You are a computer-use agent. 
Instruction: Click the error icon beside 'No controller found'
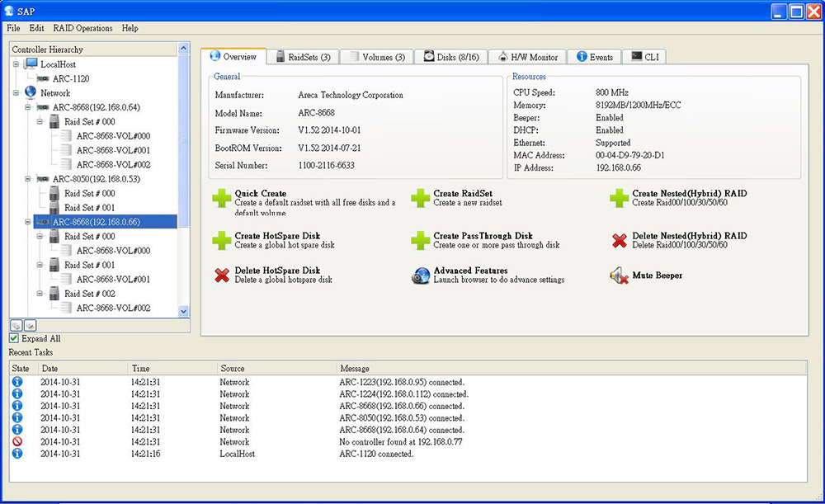pyautogui.click(x=17, y=442)
